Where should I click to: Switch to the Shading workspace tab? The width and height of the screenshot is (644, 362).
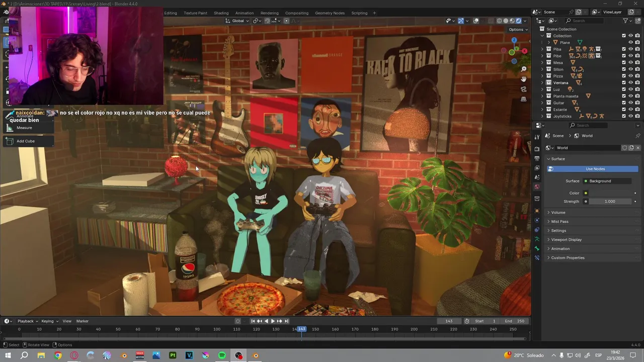tap(221, 13)
